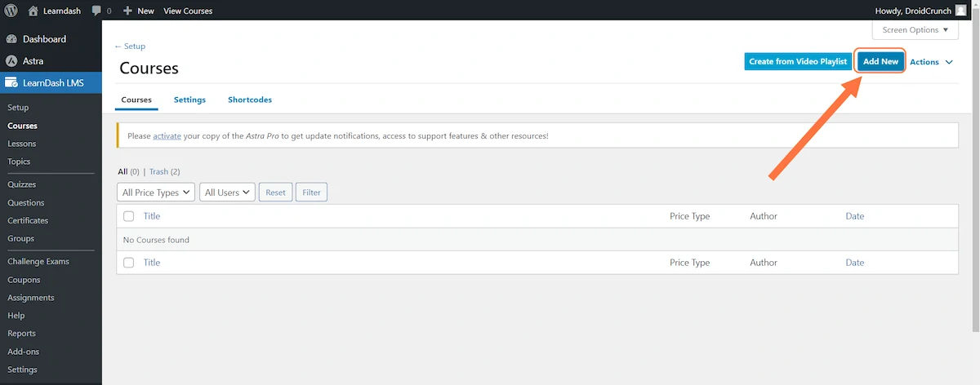The height and width of the screenshot is (385, 980).
Task: Switch to the Shortcodes tab
Action: 250,100
